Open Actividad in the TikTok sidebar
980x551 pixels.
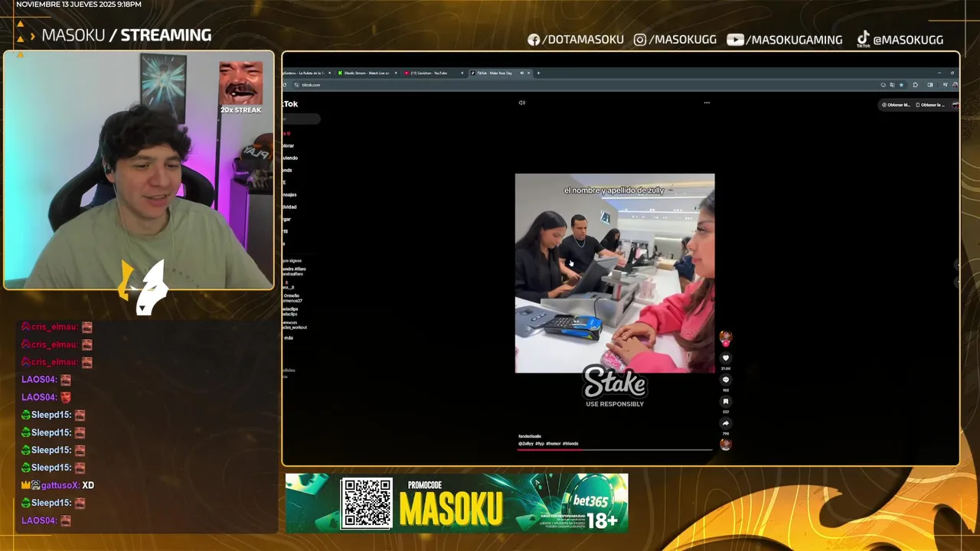point(289,207)
